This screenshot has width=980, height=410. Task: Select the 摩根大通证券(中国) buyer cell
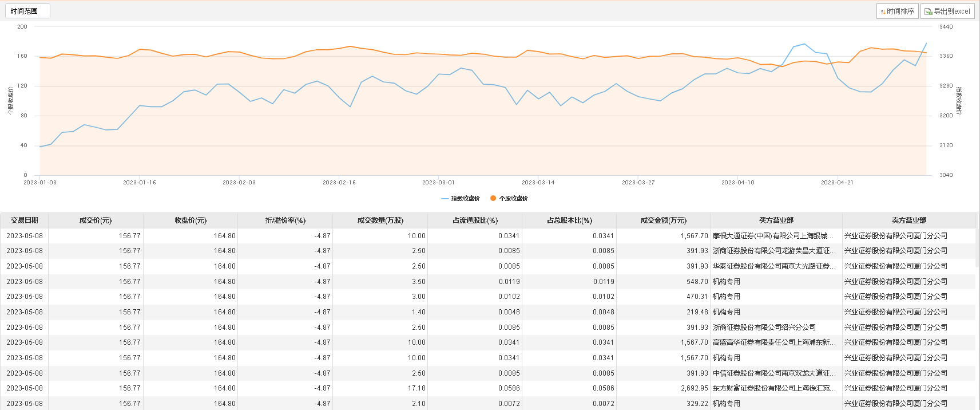[776, 236]
